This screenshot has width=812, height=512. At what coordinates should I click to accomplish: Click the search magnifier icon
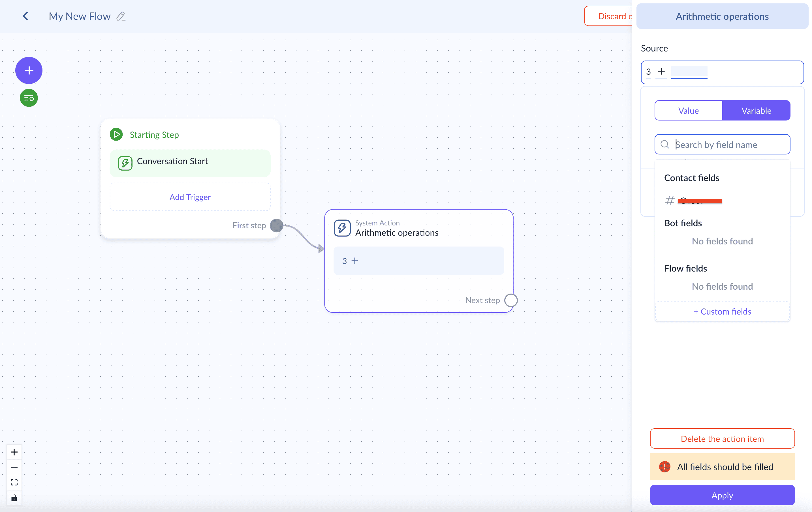point(665,145)
